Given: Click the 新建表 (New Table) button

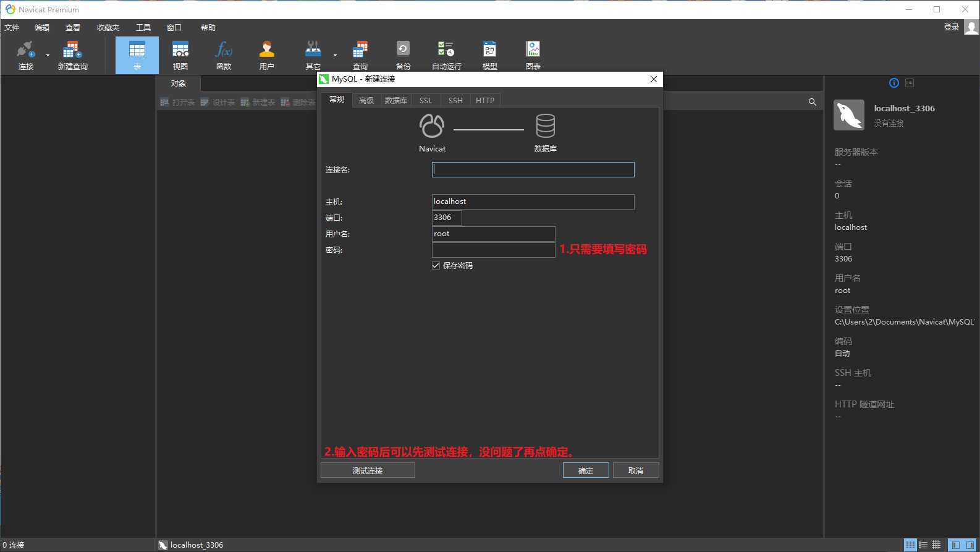Looking at the screenshot, I should tap(258, 102).
